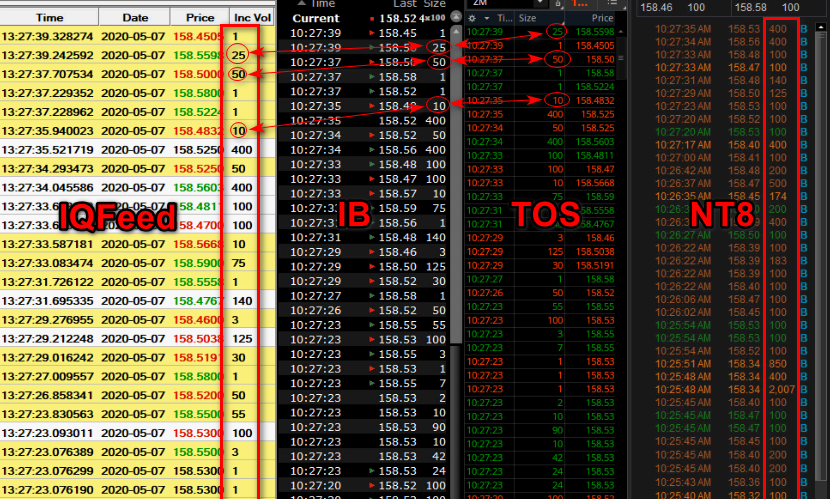The width and height of the screenshot is (830, 499).
Task: Click NT8 size 2,007 cell
Action: click(782, 389)
